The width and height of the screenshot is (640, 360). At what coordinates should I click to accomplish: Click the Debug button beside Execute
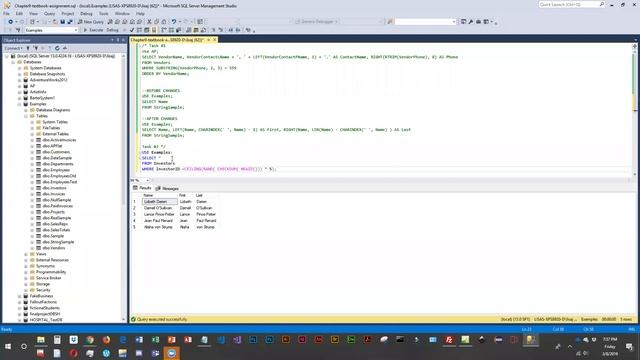coord(112,30)
